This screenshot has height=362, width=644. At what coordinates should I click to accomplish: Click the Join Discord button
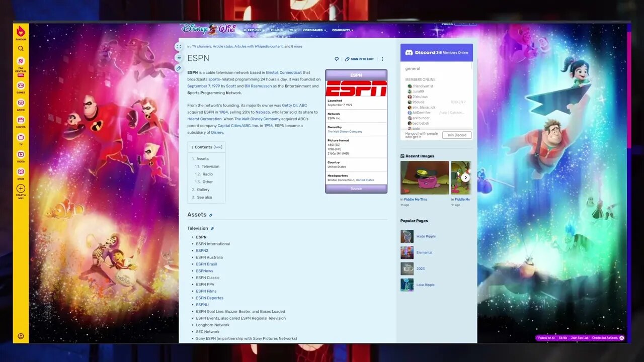457,135
